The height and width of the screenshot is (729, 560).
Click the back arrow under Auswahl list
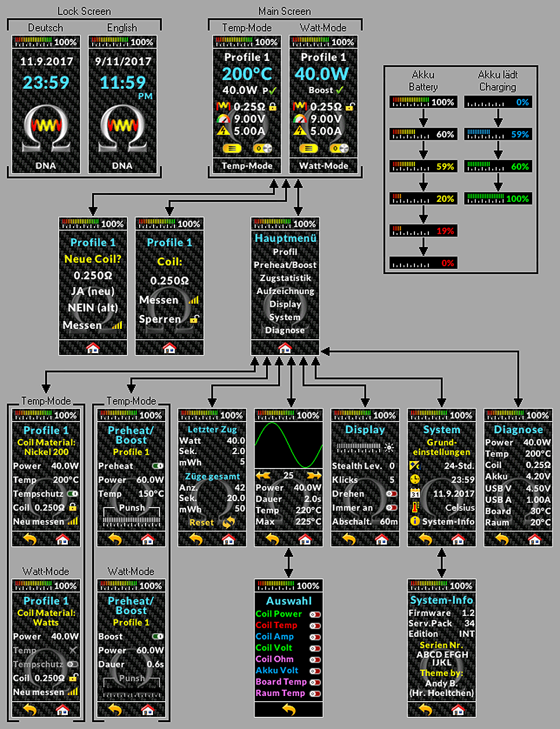(x=289, y=709)
